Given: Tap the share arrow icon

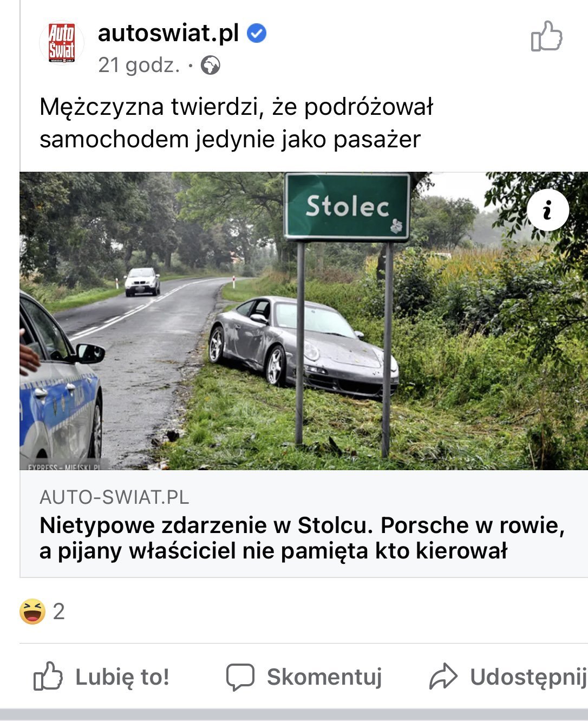Looking at the screenshot, I should (x=443, y=677).
